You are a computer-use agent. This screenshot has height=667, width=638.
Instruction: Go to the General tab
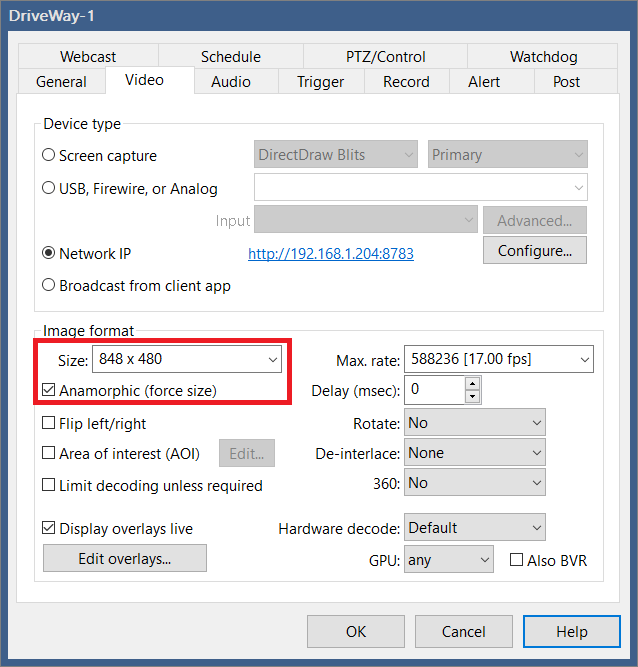click(x=61, y=81)
